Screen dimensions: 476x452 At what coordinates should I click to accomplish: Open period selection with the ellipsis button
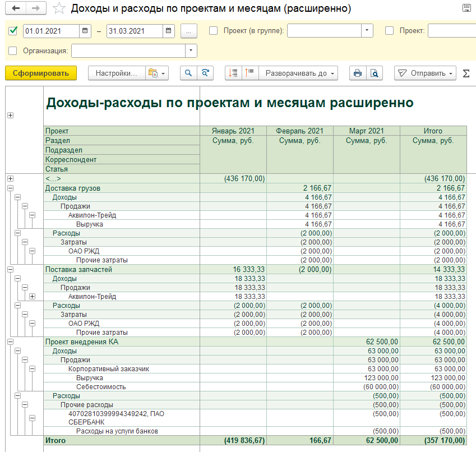click(x=188, y=31)
